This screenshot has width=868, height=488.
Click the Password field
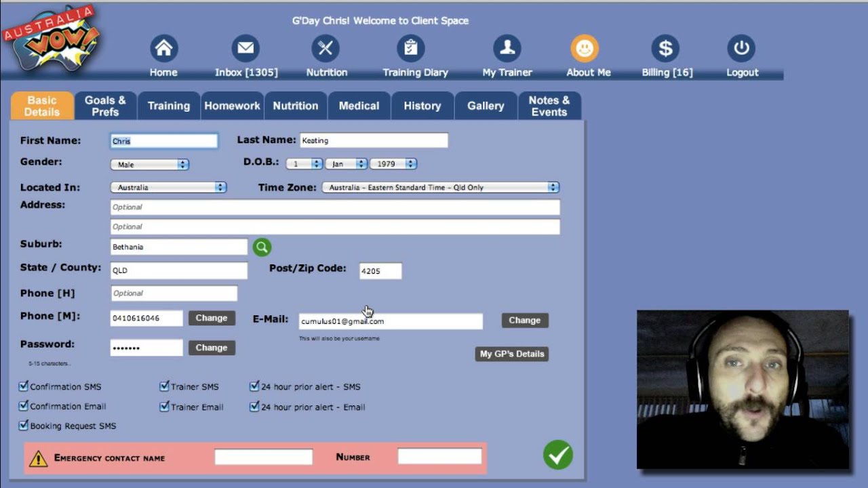coord(146,348)
